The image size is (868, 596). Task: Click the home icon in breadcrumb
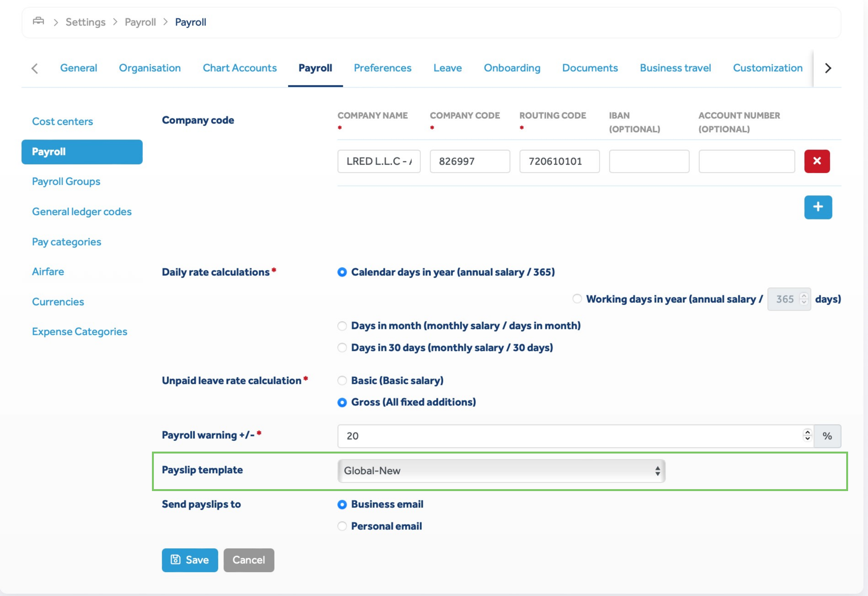tap(38, 21)
